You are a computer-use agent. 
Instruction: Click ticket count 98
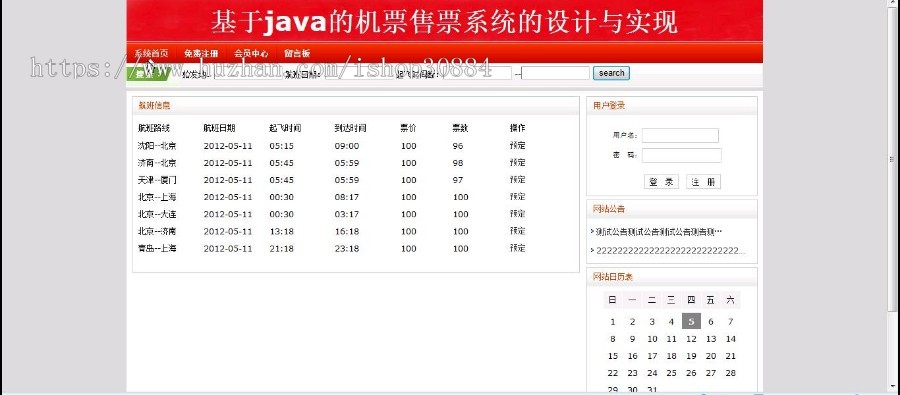[457, 163]
